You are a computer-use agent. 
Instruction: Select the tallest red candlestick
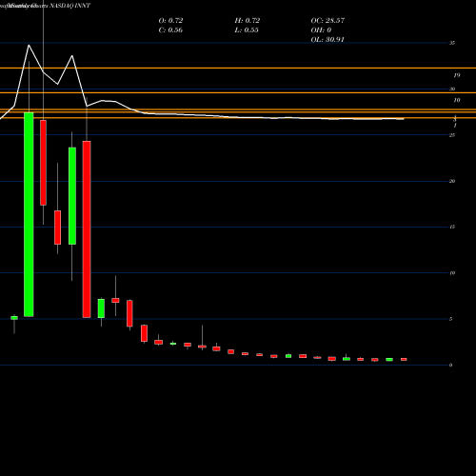tap(87, 229)
